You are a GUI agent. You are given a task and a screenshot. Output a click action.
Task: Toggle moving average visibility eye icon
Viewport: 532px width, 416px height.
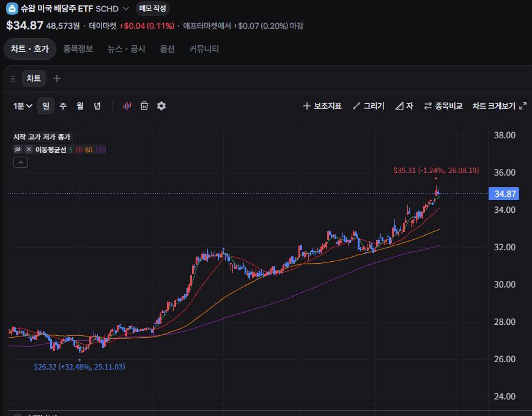[x=18, y=149]
